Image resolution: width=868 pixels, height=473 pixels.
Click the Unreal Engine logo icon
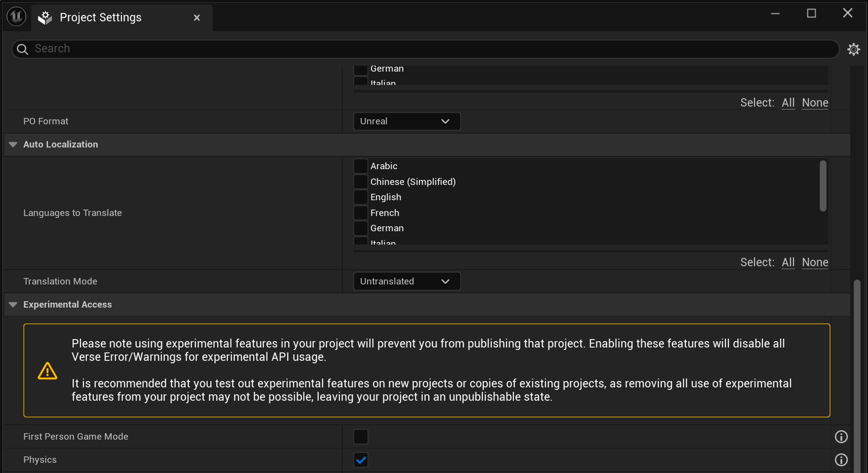click(16, 16)
